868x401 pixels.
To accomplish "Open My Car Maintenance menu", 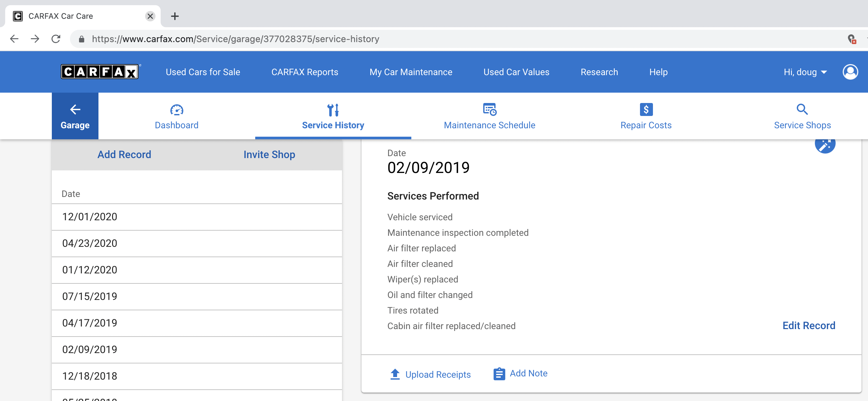I will pos(411,72).
